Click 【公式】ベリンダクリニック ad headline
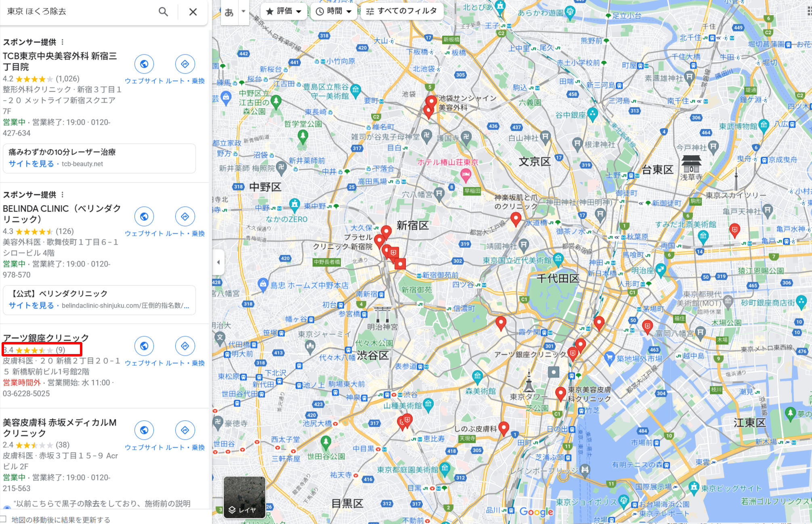The width and height of the screenshot is (812, 524). tap(58, 293)
